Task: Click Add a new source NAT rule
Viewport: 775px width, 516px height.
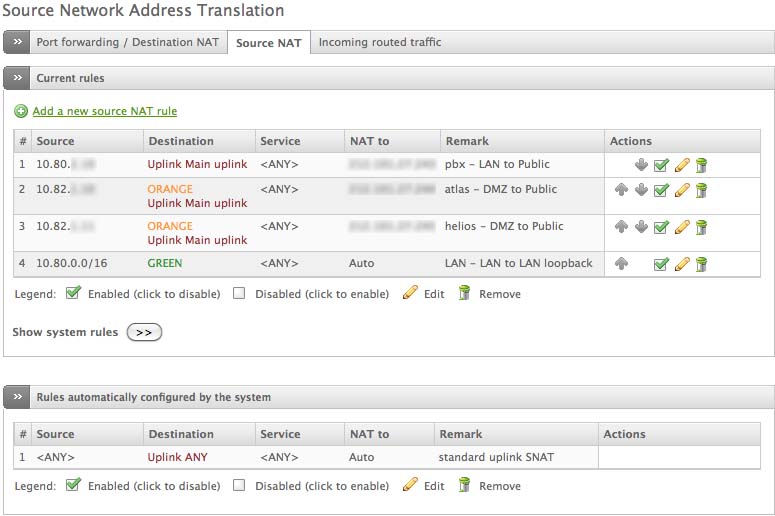Action: tap(104, 112)
